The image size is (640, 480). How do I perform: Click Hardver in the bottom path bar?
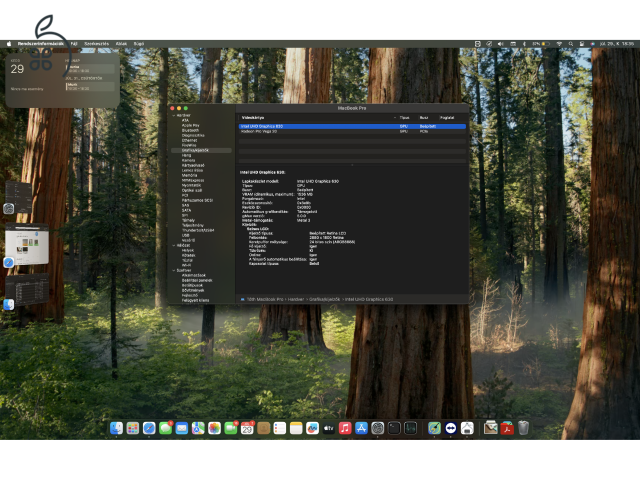296,299
